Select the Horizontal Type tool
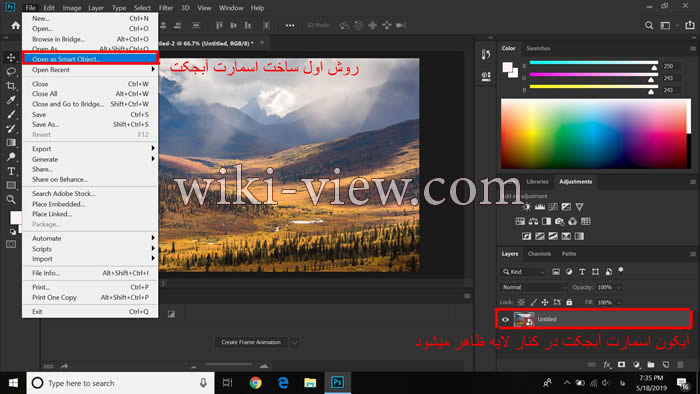The image size is (700, 394). tap(11, 171)
